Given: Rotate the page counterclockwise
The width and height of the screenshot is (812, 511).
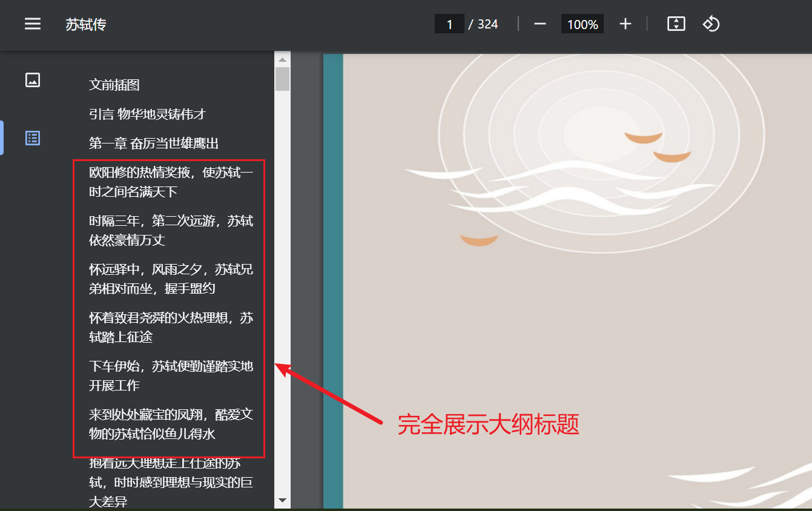Looking at the screenshot, I should (711, 24).
